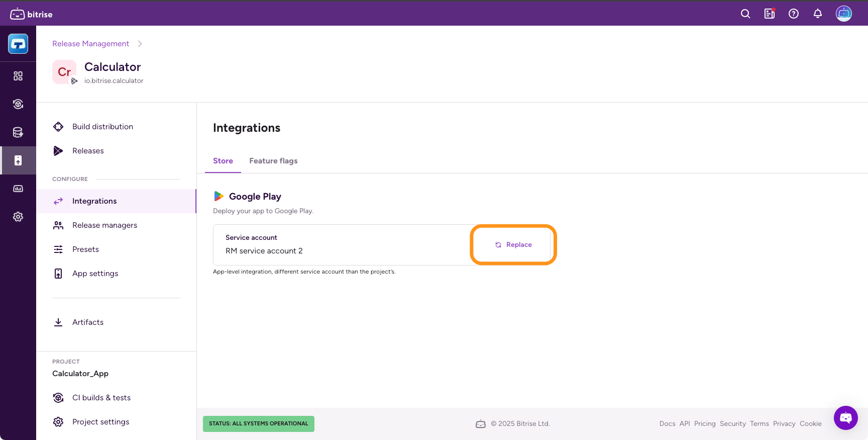Open the Release Management icon in left rail

click(x=18, y=160)
